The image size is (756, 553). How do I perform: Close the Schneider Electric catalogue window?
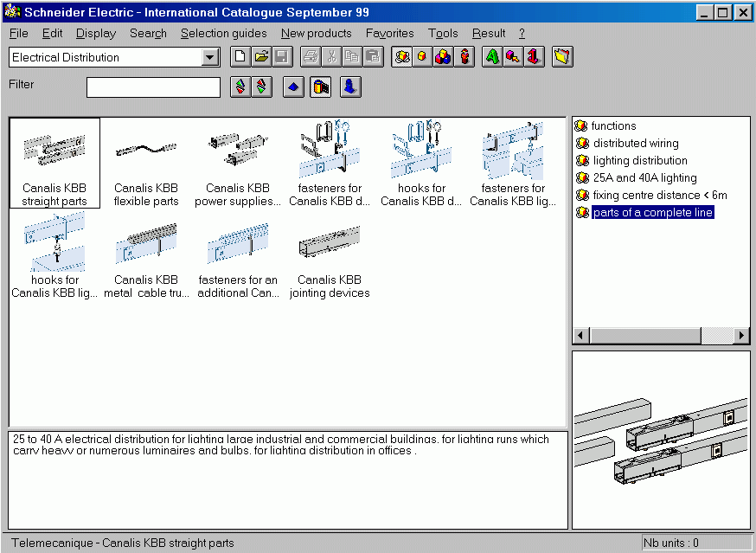click(x=743, y=12)
